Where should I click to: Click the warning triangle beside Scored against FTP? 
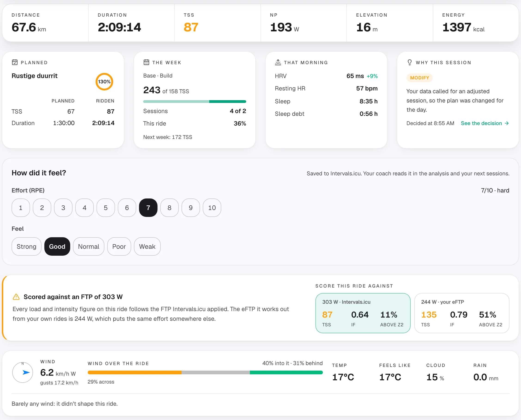pos(16,297)
